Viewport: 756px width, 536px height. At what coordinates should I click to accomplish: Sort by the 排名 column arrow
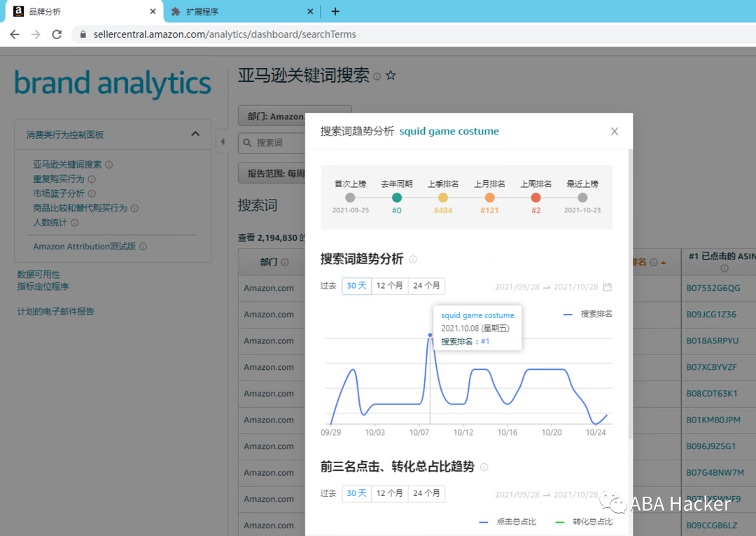[x=664, y=263]
